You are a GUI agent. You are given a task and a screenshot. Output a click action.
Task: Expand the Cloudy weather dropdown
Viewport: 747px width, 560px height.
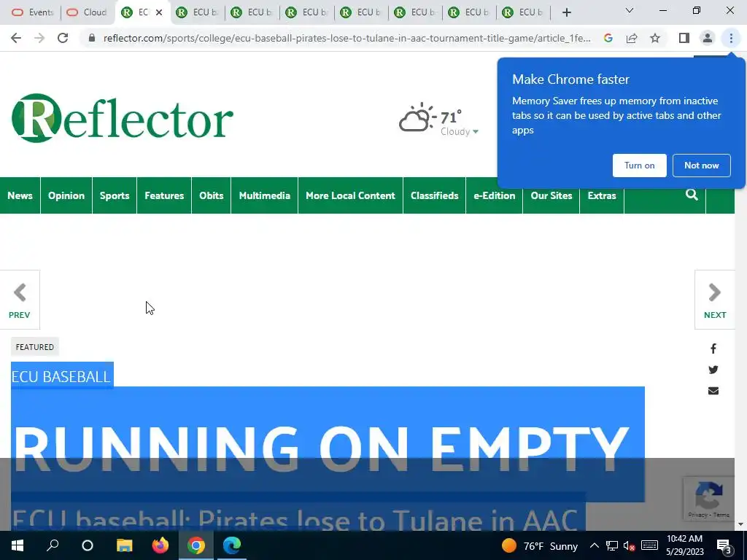[x=476, y=132]
